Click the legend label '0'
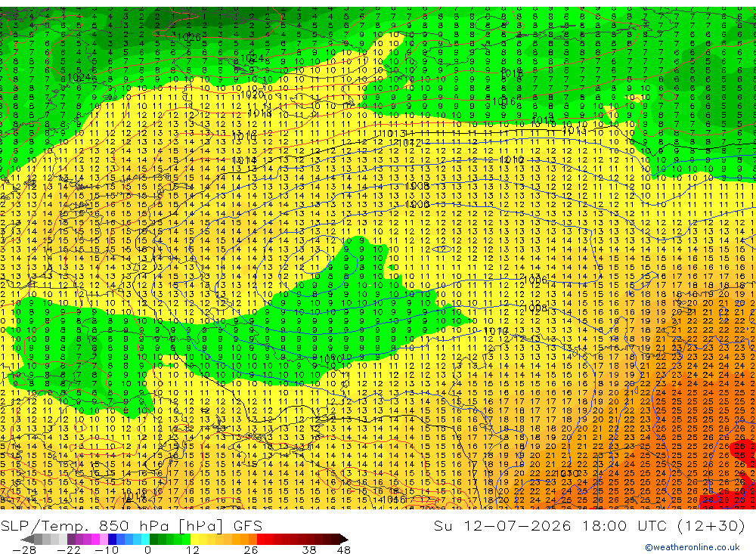This screenshot has height=554, width=756. tap(147, 549)
